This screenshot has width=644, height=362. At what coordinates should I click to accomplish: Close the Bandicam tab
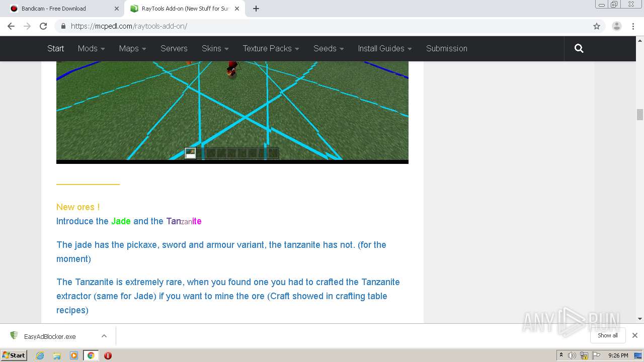pyautogui.click(x=117, y=9)
